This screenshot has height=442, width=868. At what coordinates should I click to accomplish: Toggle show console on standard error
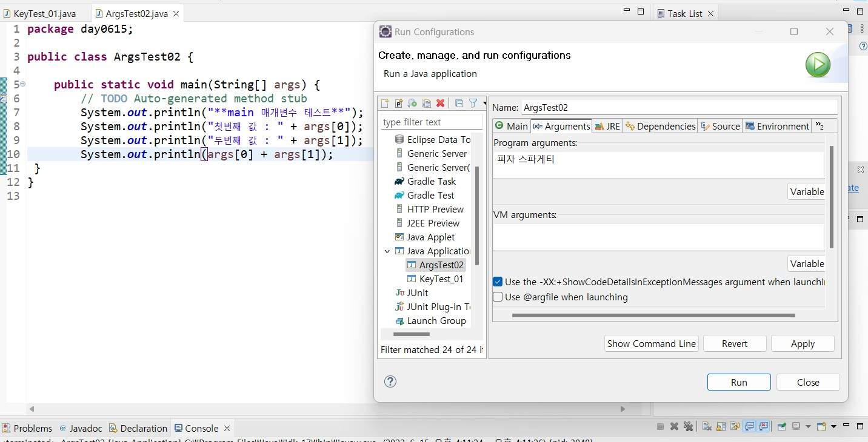tap(763, 426)
